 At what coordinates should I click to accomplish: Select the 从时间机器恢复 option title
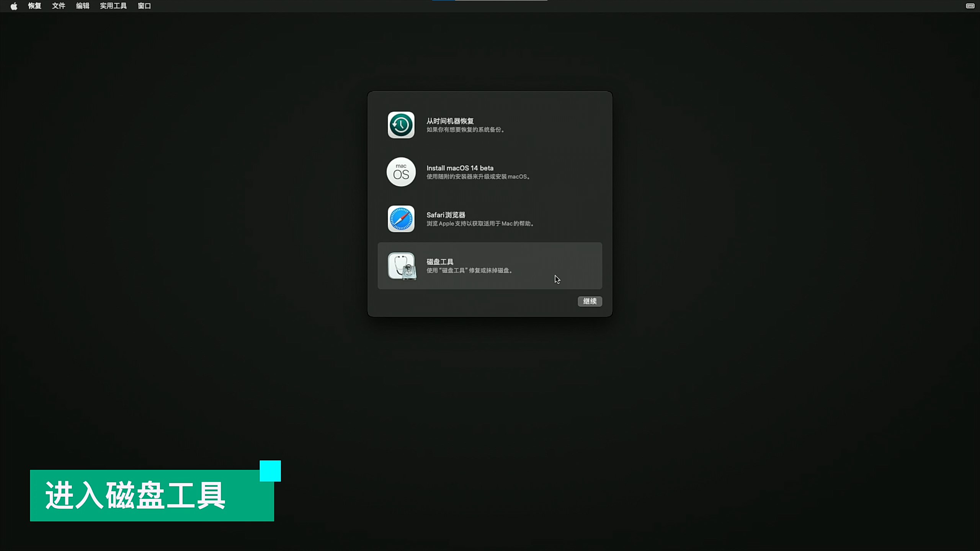coord(450,121)
